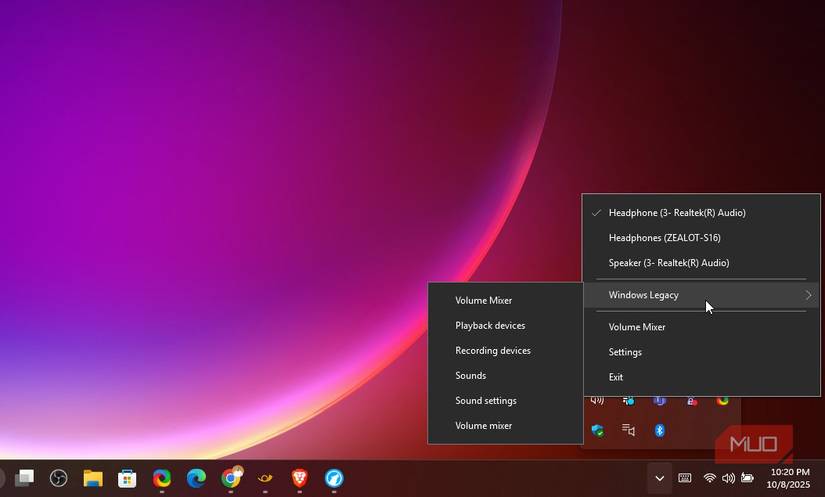
Task: Open Google Chrome from the taskbar
Action: [230, 478]
